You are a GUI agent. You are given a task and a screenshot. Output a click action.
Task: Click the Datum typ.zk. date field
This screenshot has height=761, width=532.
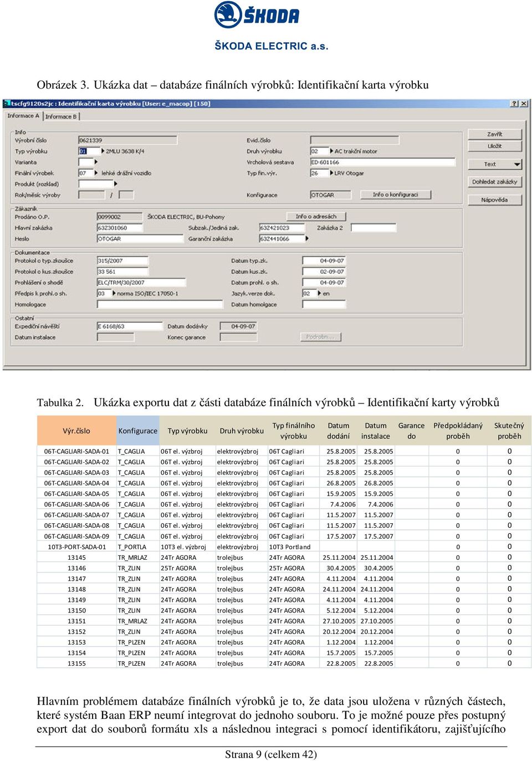[324, 261]
